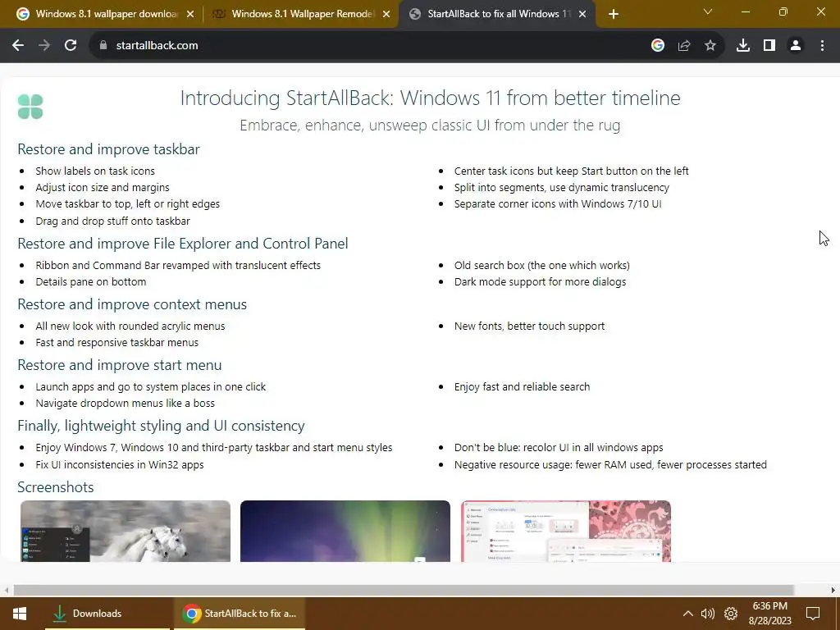Show hidden tray icons chevron

pyautogui.click(x=688, y=614)
